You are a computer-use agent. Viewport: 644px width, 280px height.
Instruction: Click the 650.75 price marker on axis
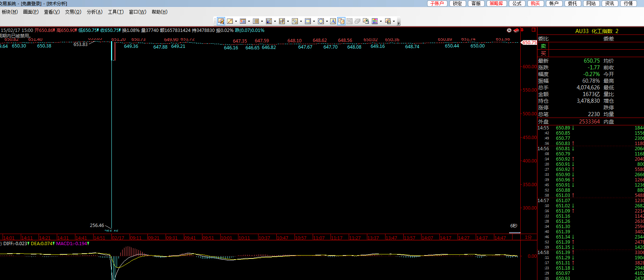pyautogui.click(x=529, y=43)
